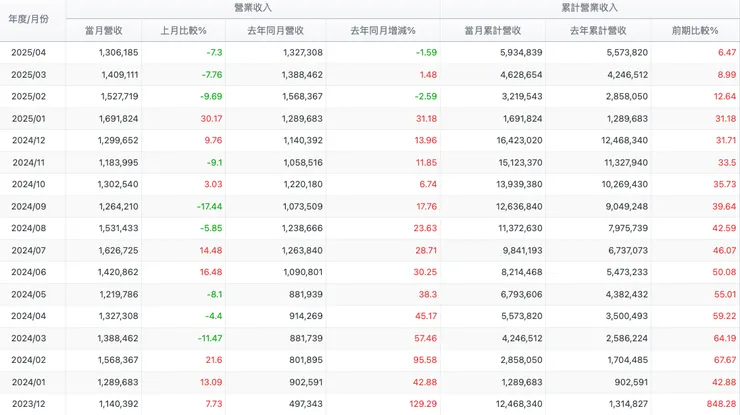This screenshot has height=415, width=740.
Task: Click the 上月比較% column header
Action: (184, 31)
